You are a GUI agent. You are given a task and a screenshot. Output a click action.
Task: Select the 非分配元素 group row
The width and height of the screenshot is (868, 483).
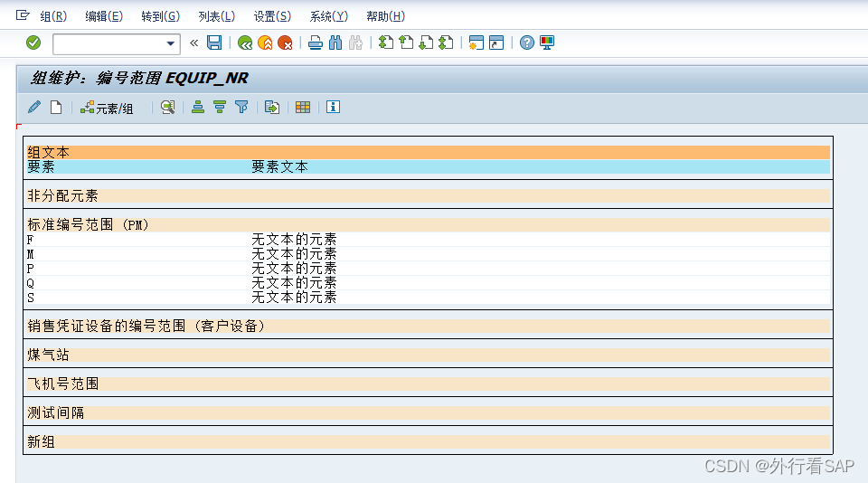click(428, 196)
